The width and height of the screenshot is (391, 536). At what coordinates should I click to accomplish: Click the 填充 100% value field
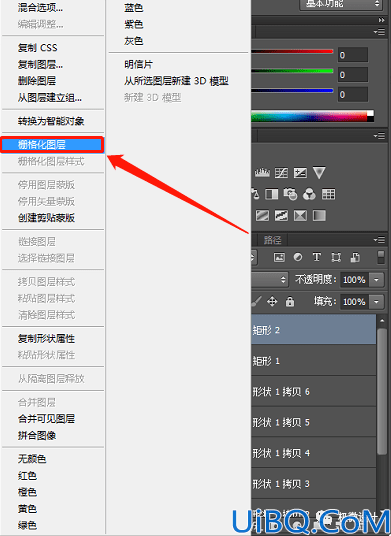[355, 302]
